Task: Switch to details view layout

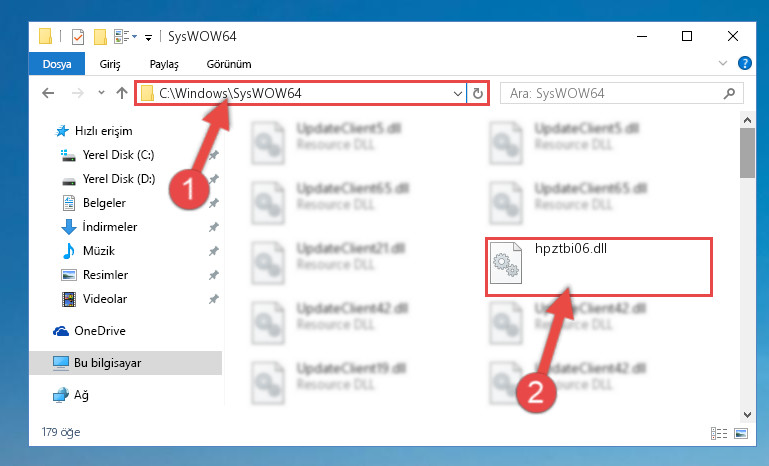Action: [719, 433]
